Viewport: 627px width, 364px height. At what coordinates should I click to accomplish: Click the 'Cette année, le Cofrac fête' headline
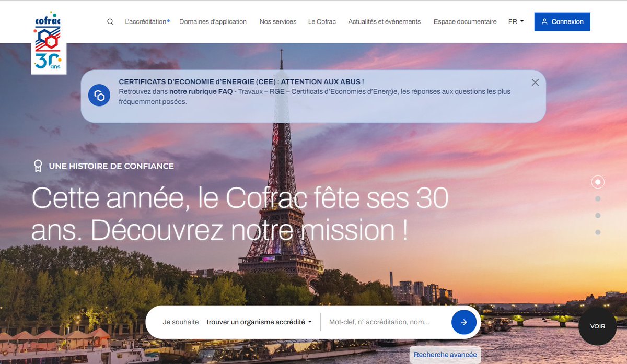[x=240, y=214]
